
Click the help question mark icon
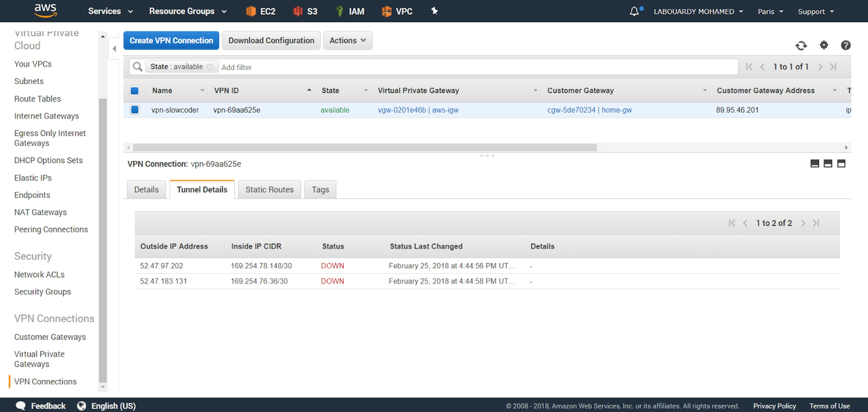tap(845, 45)
